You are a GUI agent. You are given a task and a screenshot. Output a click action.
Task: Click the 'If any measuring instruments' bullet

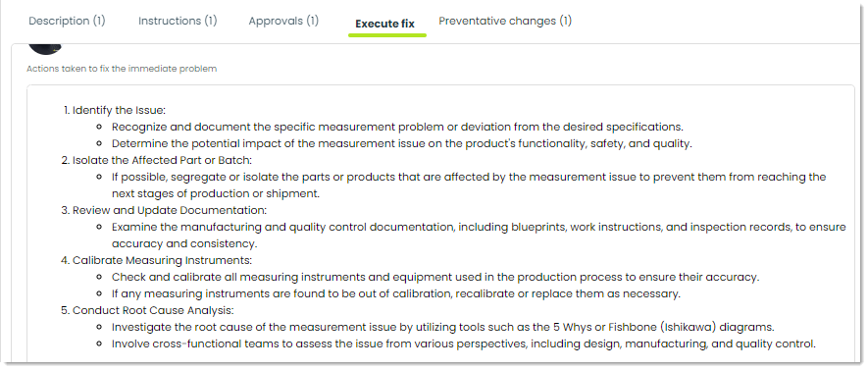[396, 293]
